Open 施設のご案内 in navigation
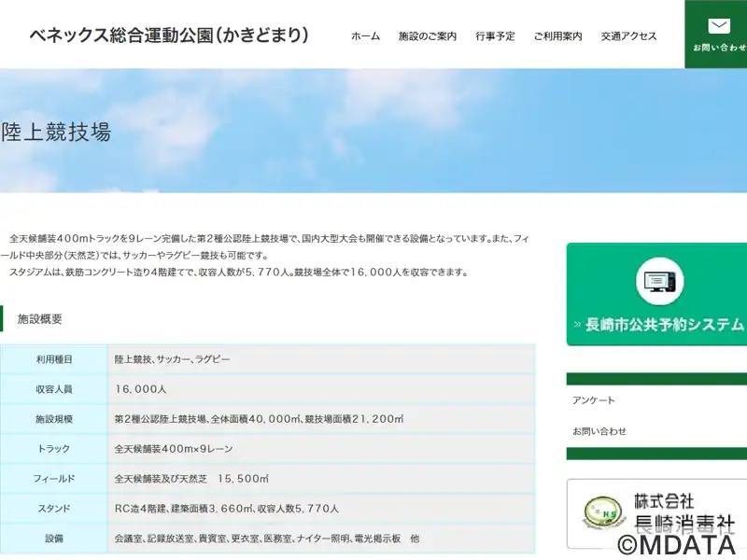The image size is (747, 560). [x=428, y=36]
